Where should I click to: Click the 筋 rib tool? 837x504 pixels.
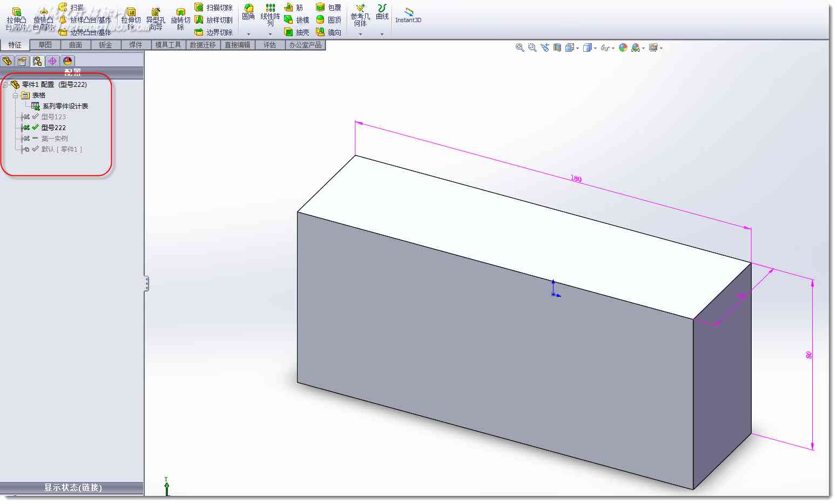(x=294, y=7)
